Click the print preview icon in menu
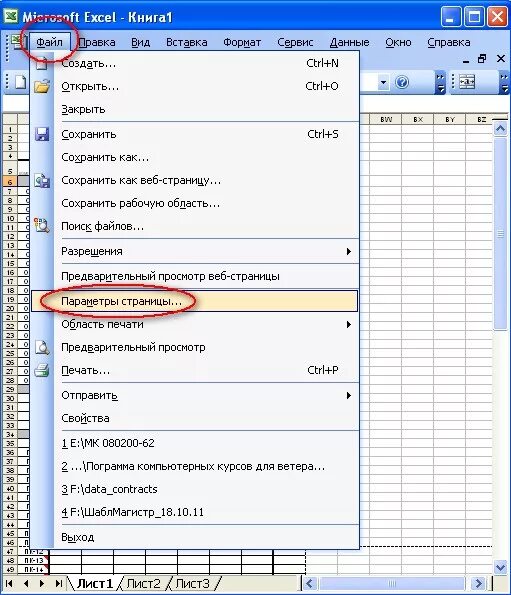The width and height of the screenshot is (511, 595). [x=42, y=347]
